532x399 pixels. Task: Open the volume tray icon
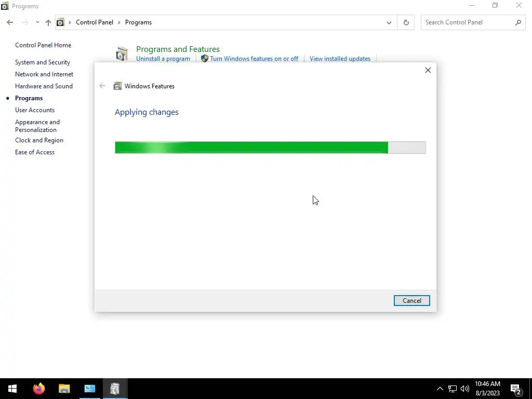click(465, 389)
